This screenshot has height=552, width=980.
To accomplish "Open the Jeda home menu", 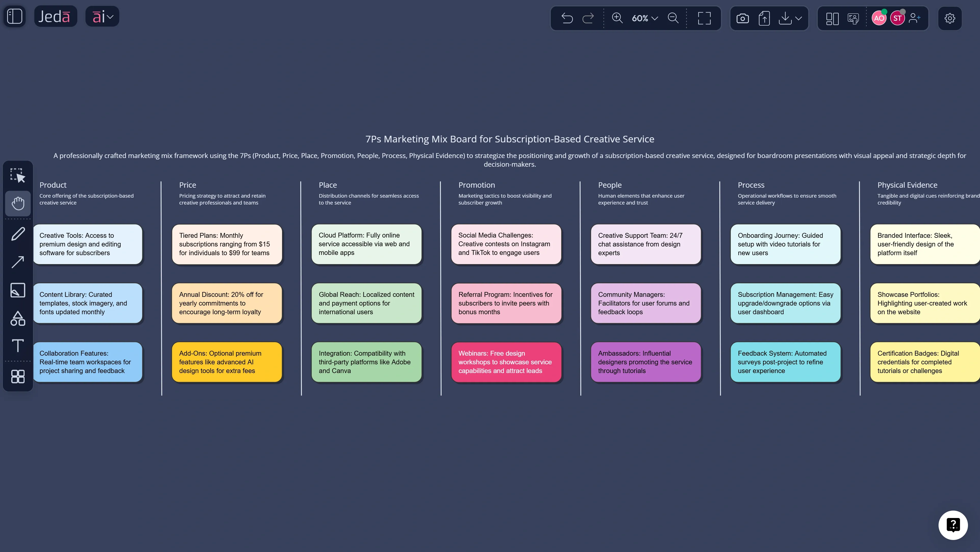I will [x=56, y=16].
